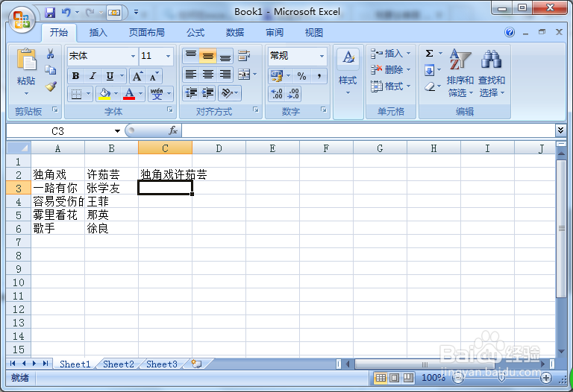The width and height of the screenshot is (573, 392).
Task: Select the Format Painter brush
Action: (51, 86)
